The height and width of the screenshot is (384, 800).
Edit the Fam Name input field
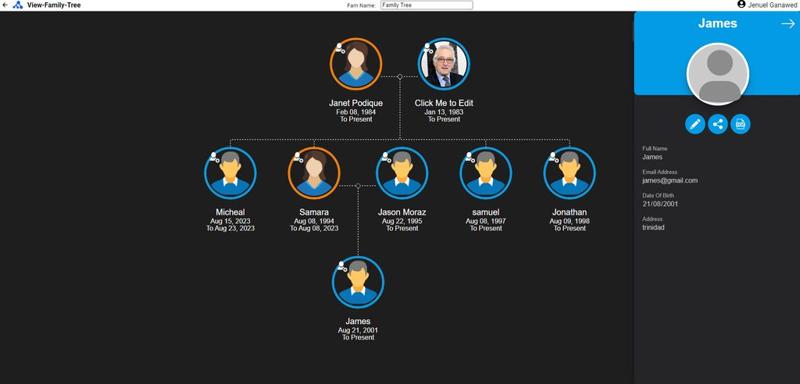[427, 5]
